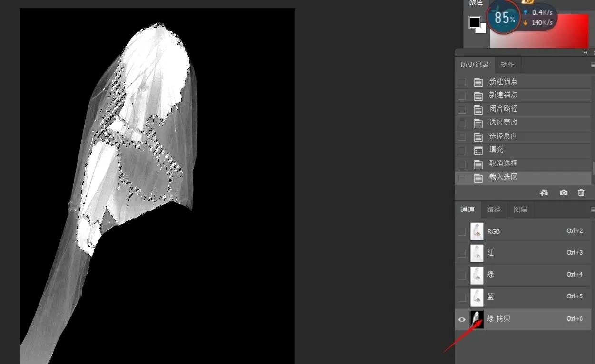Set history brush source at 闭合路径

(x=461, y=109)
